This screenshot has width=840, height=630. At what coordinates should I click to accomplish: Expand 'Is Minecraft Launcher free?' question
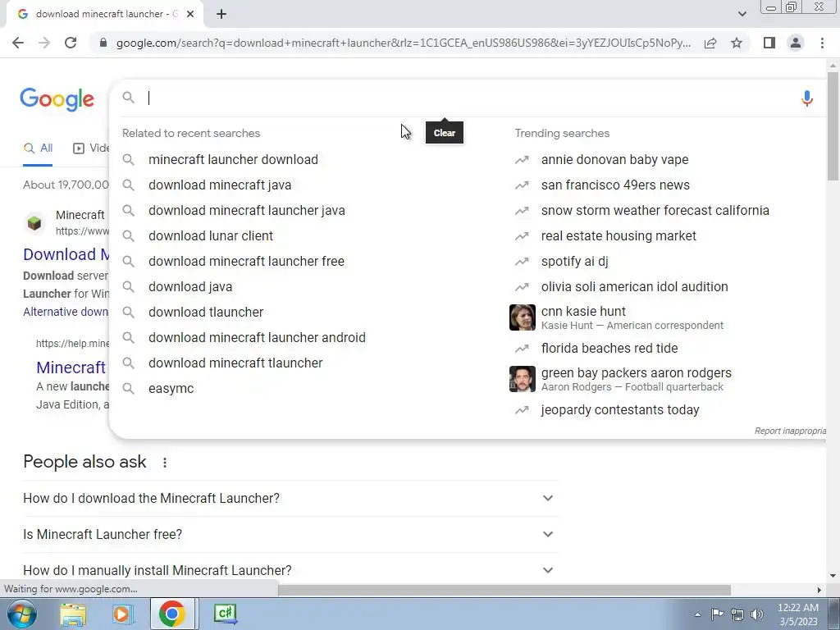click(290, 534)
